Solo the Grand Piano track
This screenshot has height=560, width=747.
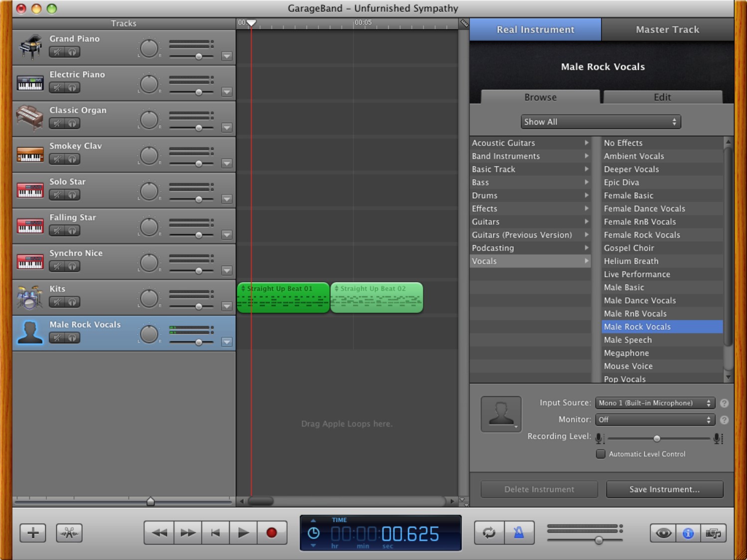coord(72,52)
